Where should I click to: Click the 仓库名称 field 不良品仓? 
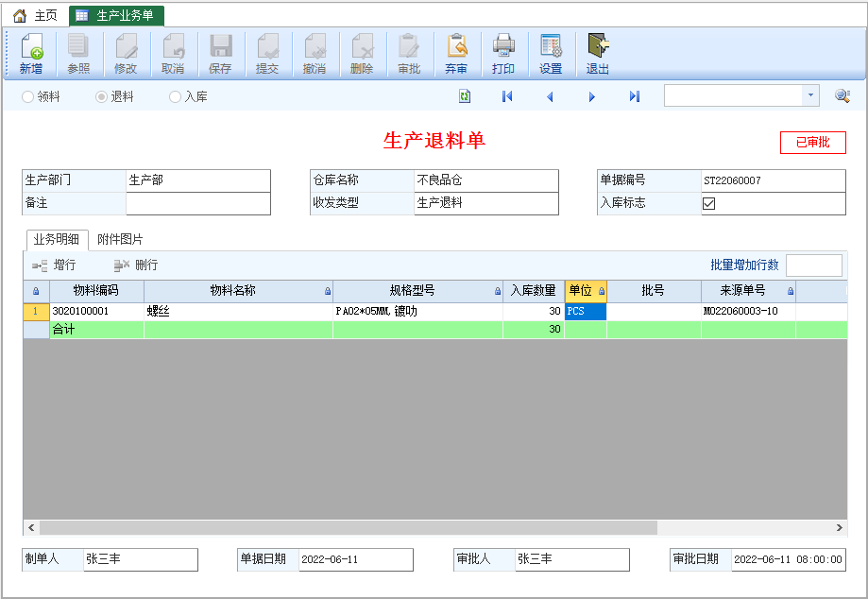tap(486, 180)
